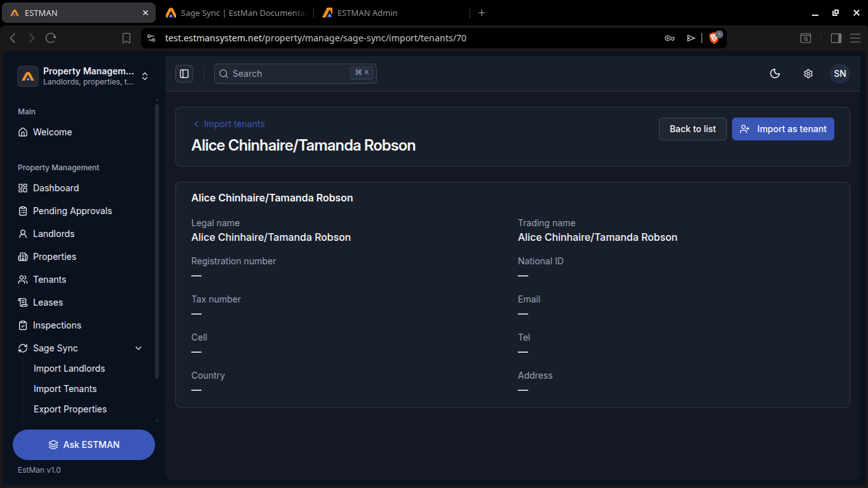The height and width of the screenshot is (488, 868).
Task: Go to Landlords section
Action: coord(53,234)
